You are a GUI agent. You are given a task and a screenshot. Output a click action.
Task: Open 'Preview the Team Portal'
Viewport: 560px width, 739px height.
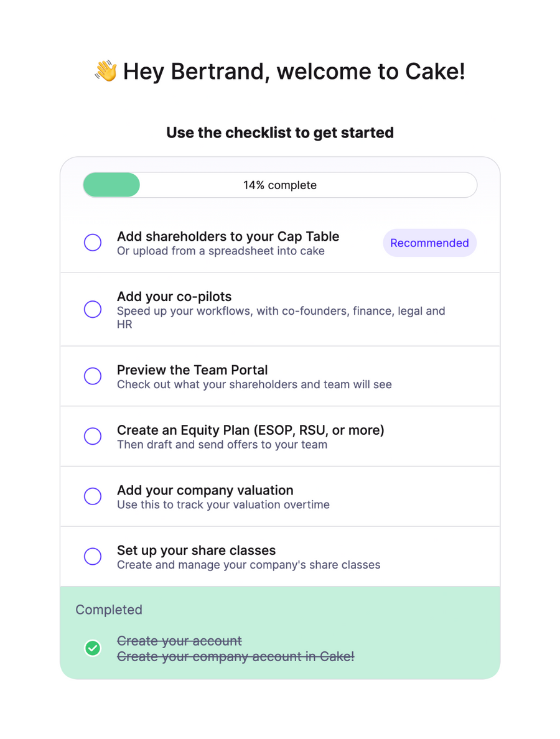click(x=192, y=369)
